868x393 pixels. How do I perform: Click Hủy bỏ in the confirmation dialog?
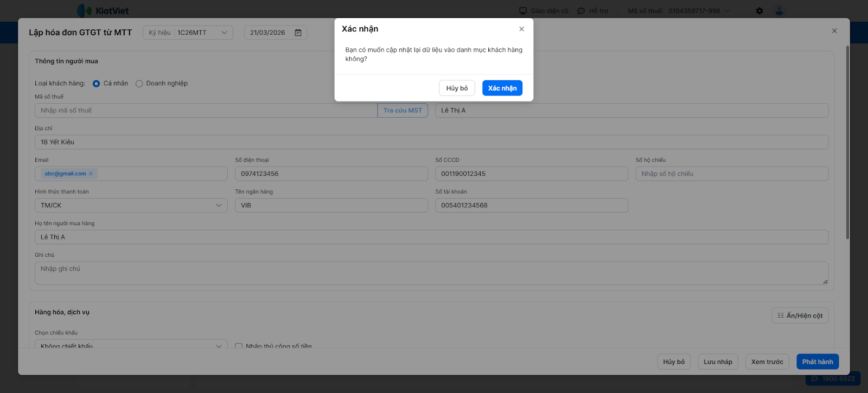457,88
